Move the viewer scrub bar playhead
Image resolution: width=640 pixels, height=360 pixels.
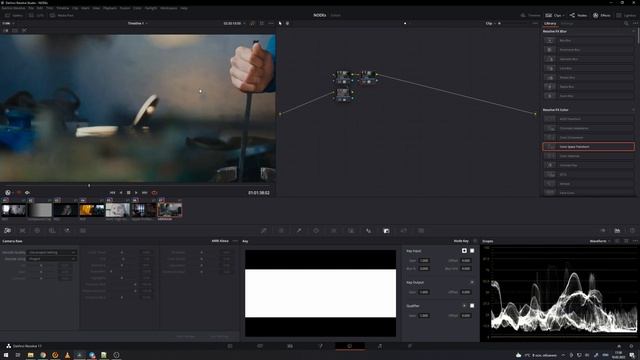(89, 186)
